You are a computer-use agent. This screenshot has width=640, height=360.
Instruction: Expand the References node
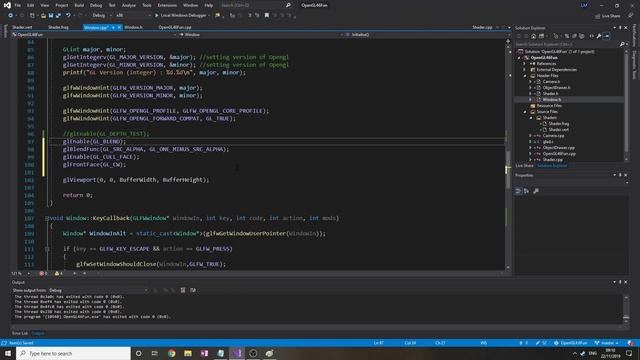point(525,64)
